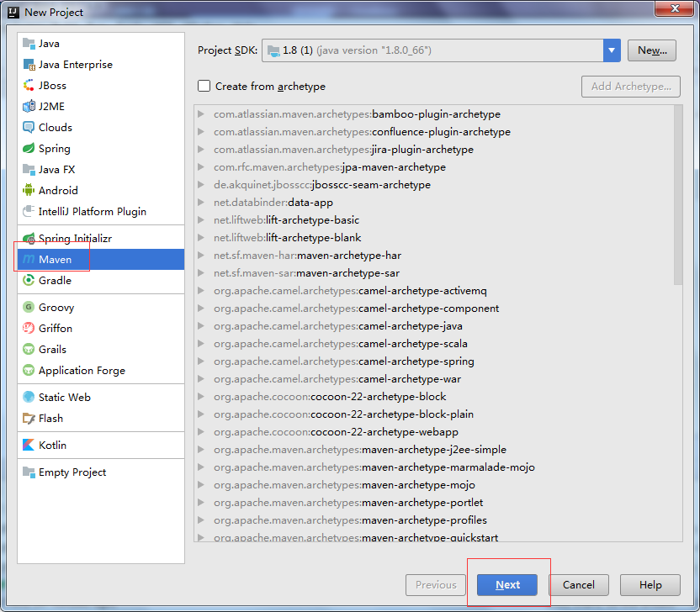Click the New... SDK button
Screen dimensions: 700x612
[652, 50]
